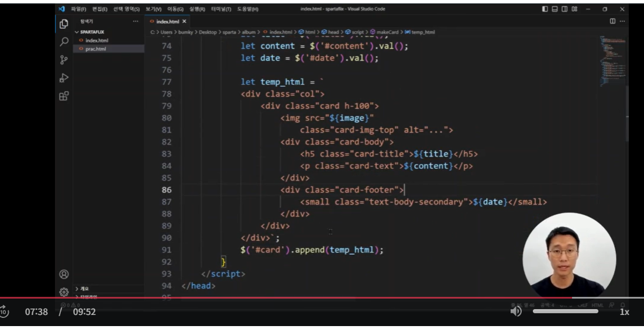Screen dimensions: 644x329
Task: Mute the video with speaker icon
Action: [x=516, y=311]
